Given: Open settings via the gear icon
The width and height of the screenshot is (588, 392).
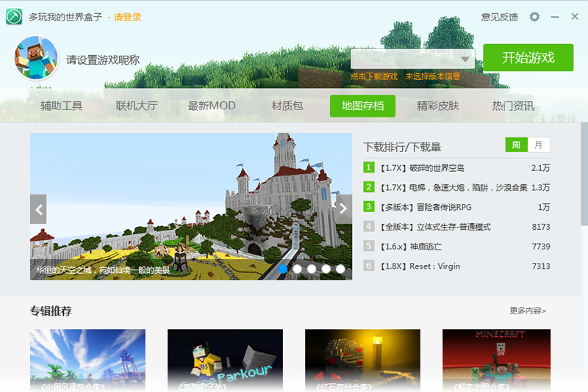Looking at the screenshot, I should [534, 17].
